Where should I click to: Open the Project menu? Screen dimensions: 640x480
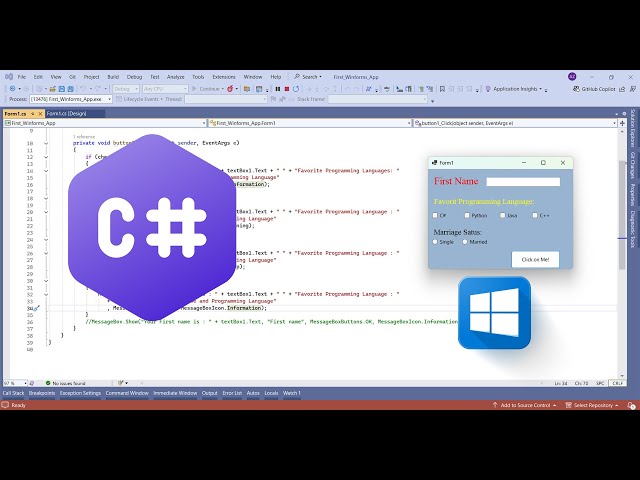pyautogui.click(x=91, y=77)
